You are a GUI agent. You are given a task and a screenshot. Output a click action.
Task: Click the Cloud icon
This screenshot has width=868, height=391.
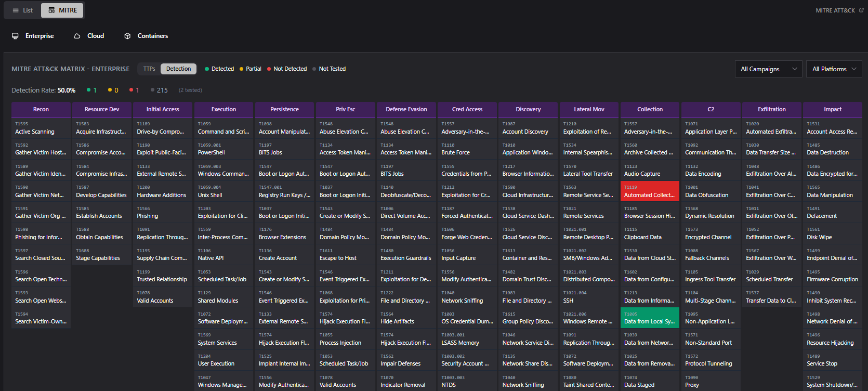(77, 36)
